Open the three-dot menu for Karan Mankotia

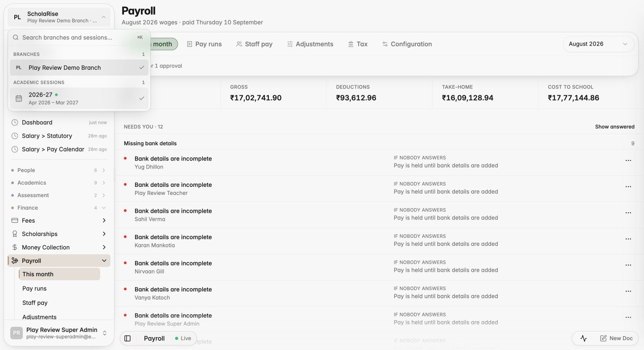tap(628, 239)
